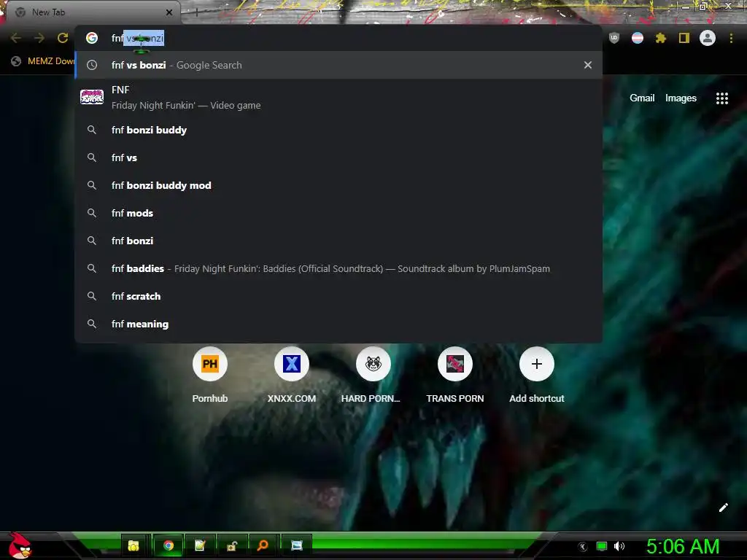Open the file explorer taskbar icon
This screenshot has height=560, width=747.
tap(133, 545)
